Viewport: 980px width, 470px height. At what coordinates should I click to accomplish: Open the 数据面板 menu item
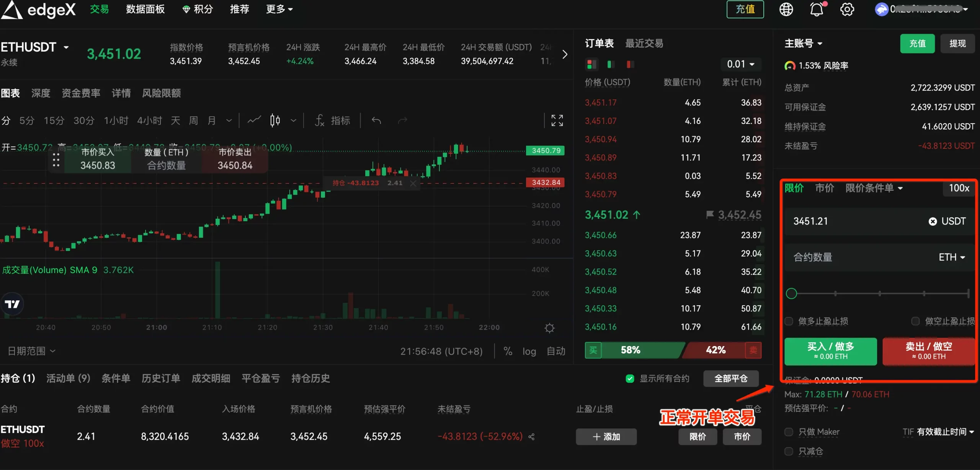pyautogui.click(x=145, y=9)
